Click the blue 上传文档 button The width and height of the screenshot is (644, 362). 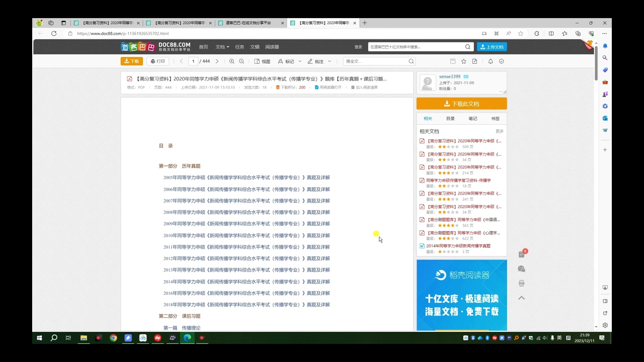coord(492,47)
